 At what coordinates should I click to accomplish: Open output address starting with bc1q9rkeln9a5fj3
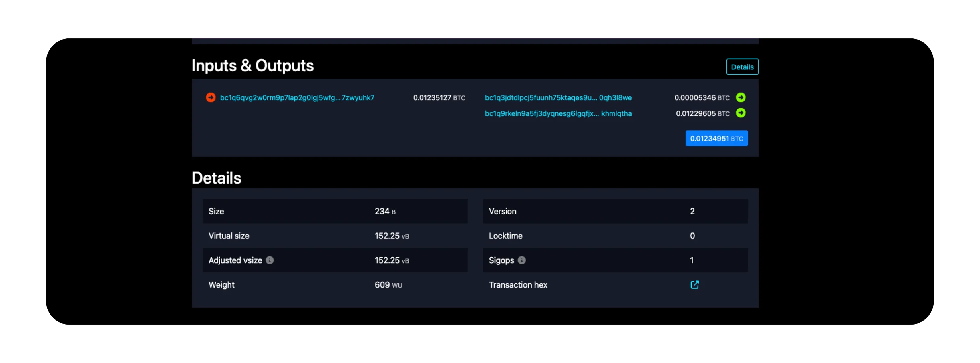point(558,114)
